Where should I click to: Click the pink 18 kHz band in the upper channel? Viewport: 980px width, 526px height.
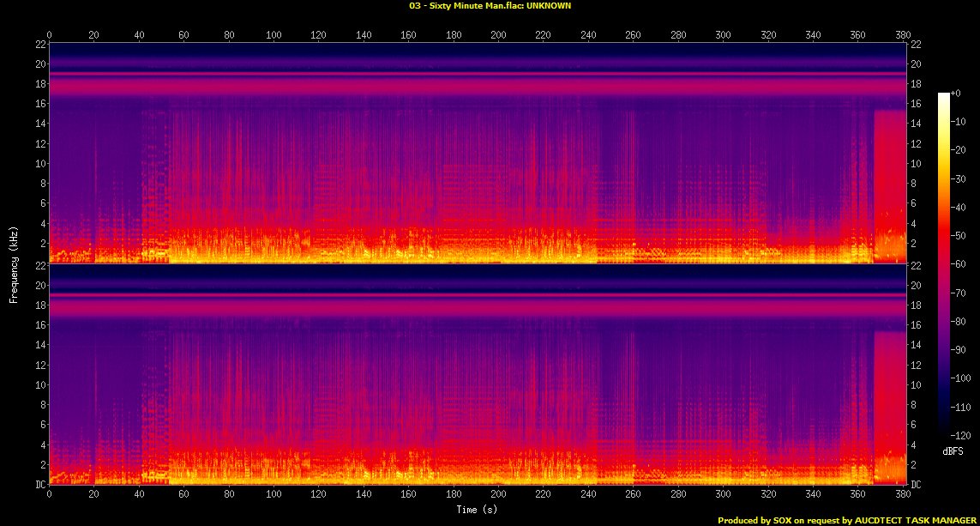pyautogui.click(x=480, y=88)
